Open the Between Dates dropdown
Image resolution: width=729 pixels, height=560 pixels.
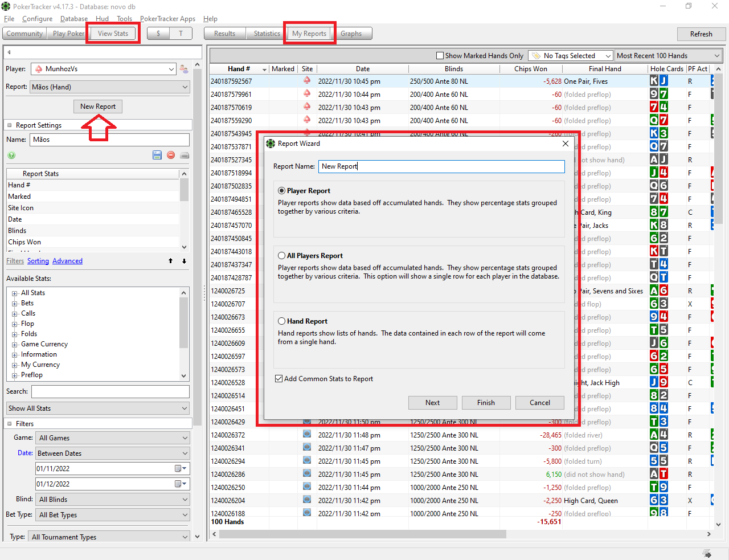pyautogui.click(x=113, y=453)
